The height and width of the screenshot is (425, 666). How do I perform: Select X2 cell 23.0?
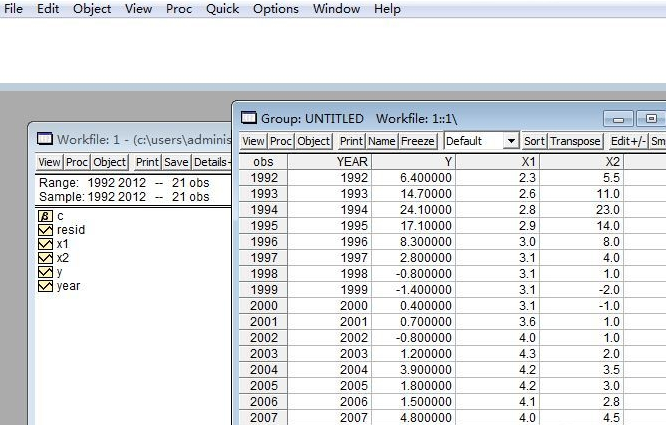click(x=581, y=210)
